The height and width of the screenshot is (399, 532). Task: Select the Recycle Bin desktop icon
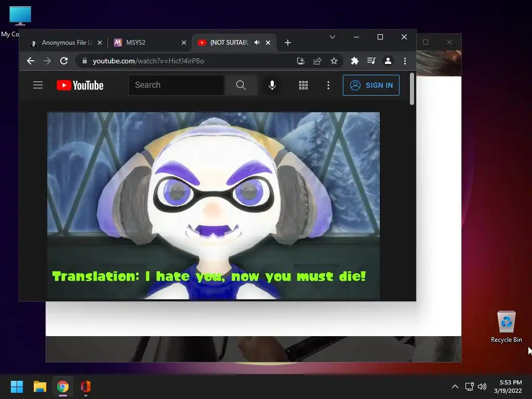[506, 326]
